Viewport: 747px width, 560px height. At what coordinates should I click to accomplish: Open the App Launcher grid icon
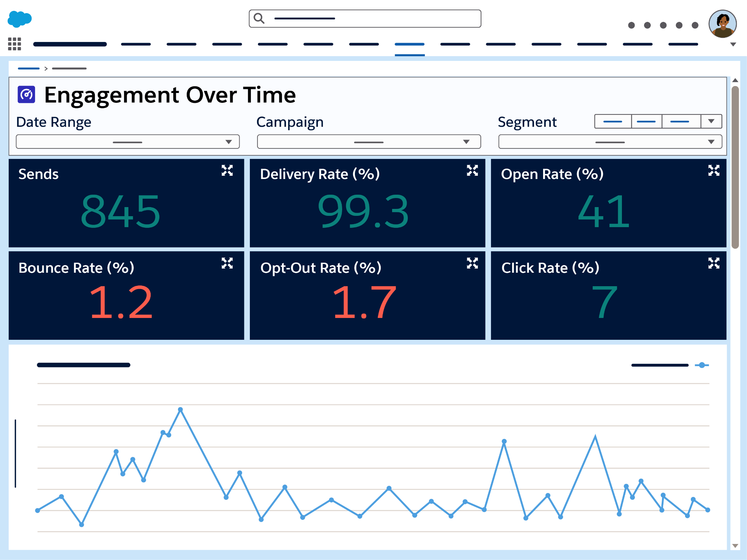(x=15, y=44)
